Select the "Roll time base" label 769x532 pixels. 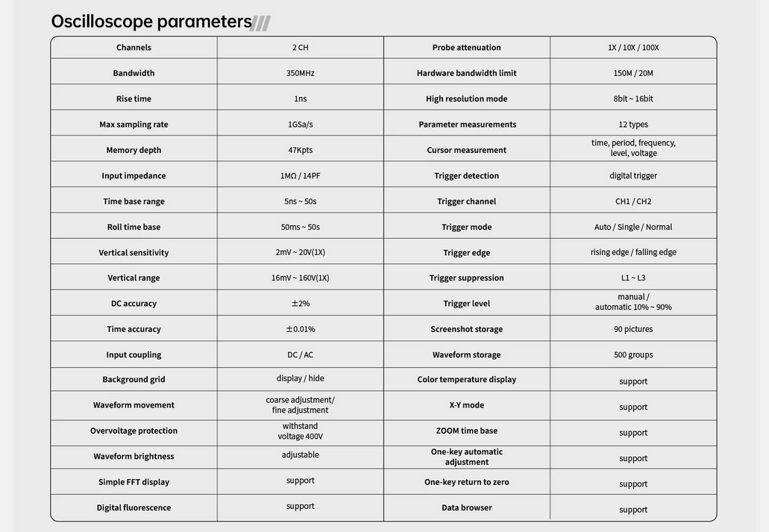[x=134, y=227]
